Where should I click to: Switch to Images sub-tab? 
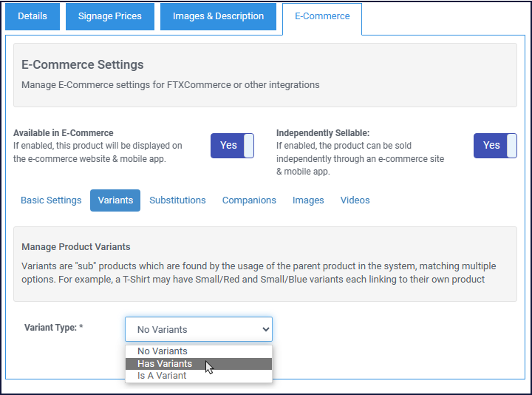(308, 200)
